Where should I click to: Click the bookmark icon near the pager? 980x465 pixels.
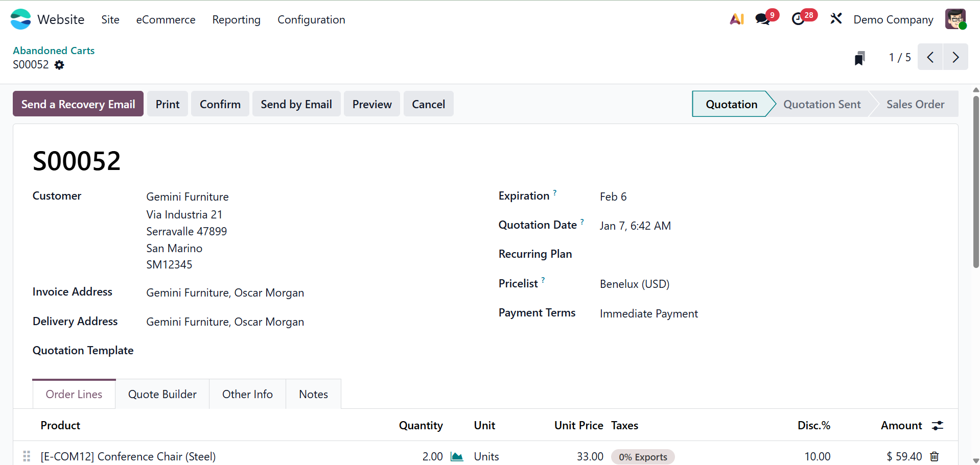coord(860,58)
